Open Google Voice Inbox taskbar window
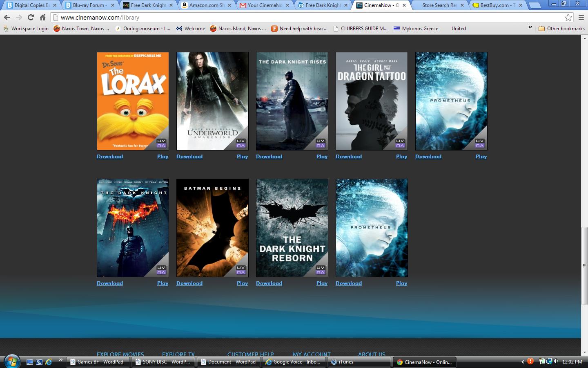Viewport: 588px width, 368px height. pos(294,362)
